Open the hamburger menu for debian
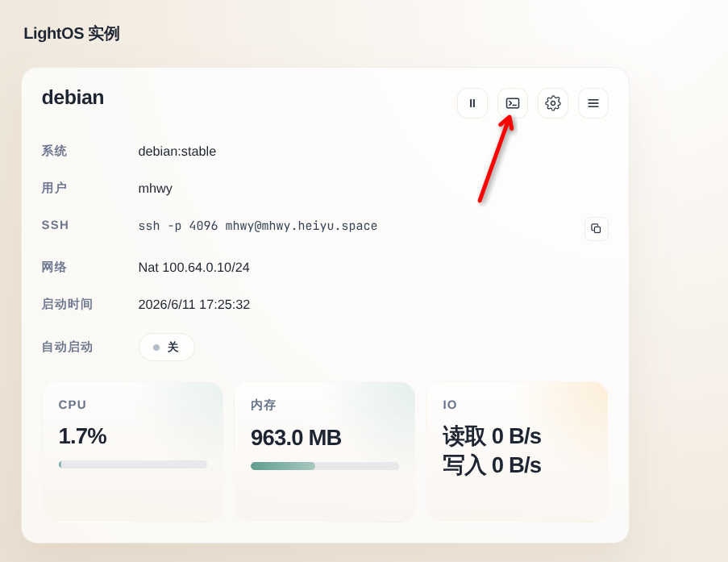Image resolution: width=728 pixels, height=562 pixels. pyautogui.click(x=593, y=103)
